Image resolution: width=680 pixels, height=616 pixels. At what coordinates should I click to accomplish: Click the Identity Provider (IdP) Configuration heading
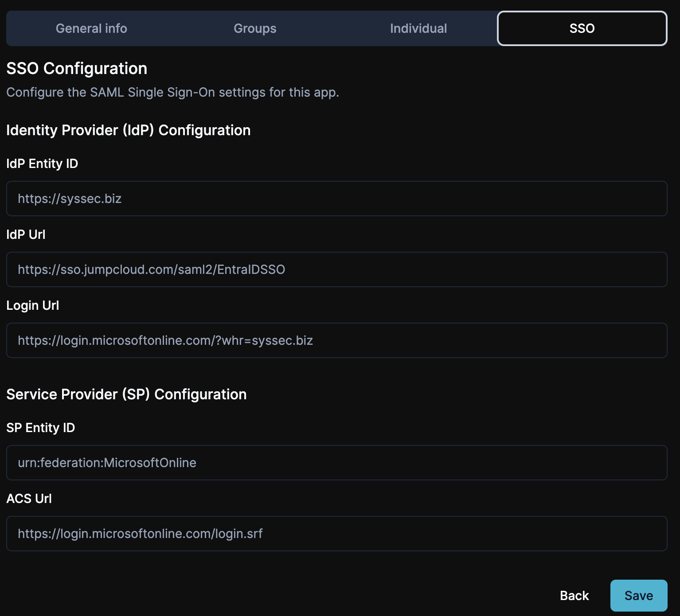[x=128, y=130]
